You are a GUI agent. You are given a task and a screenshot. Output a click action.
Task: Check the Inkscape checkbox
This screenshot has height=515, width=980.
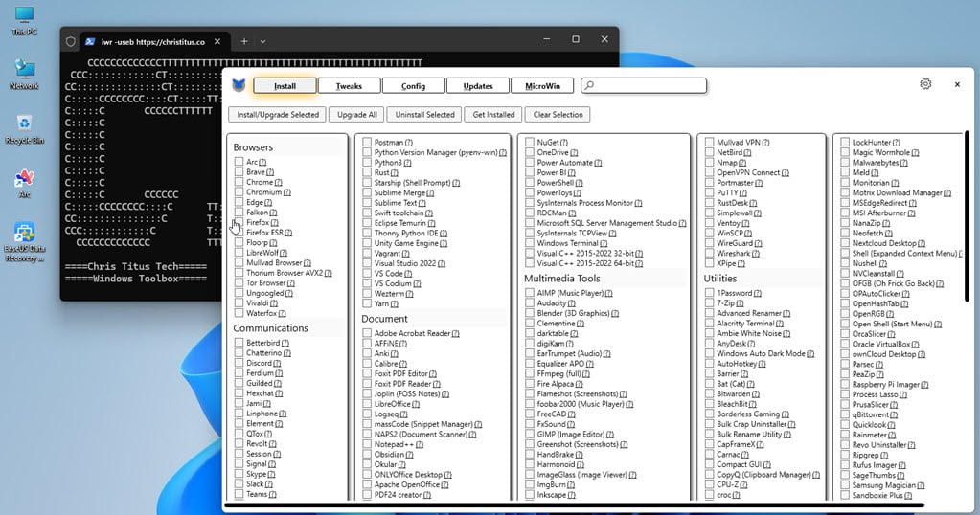[530, 494]
